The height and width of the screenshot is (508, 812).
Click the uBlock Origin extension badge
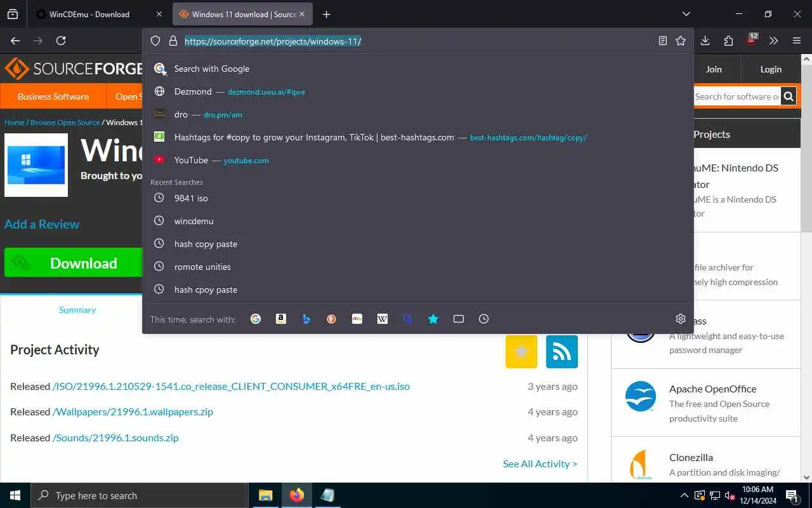click(752, 40)
